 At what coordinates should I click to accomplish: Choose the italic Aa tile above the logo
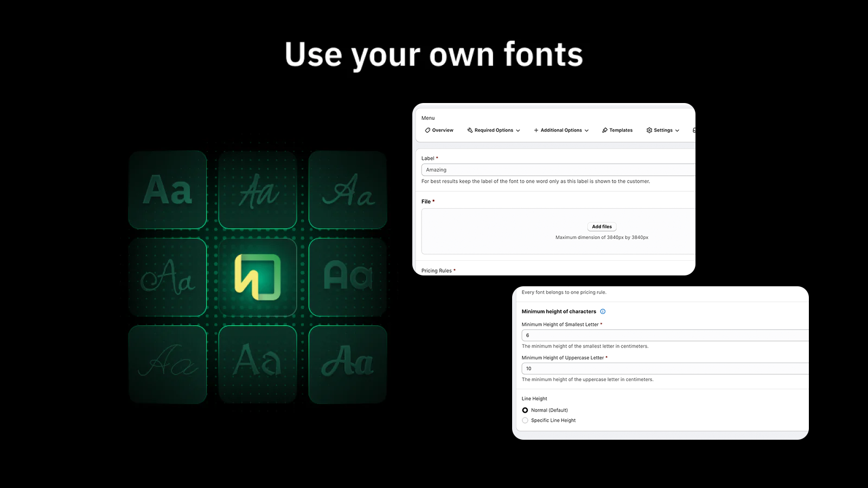[258, 190]
